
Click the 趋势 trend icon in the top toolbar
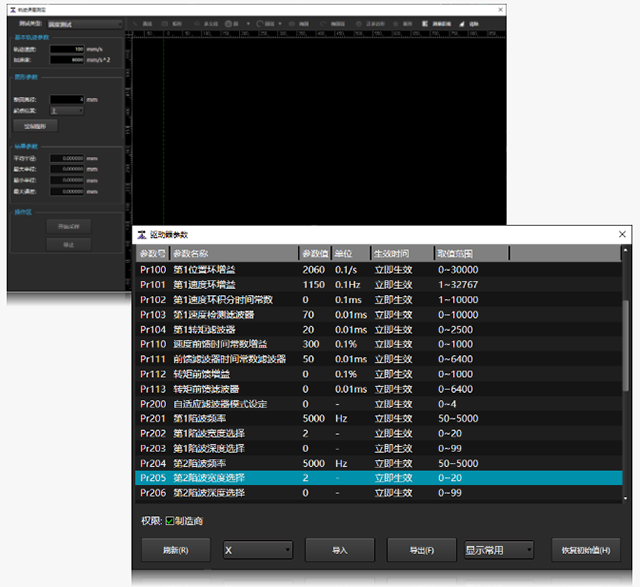point(464,22)
